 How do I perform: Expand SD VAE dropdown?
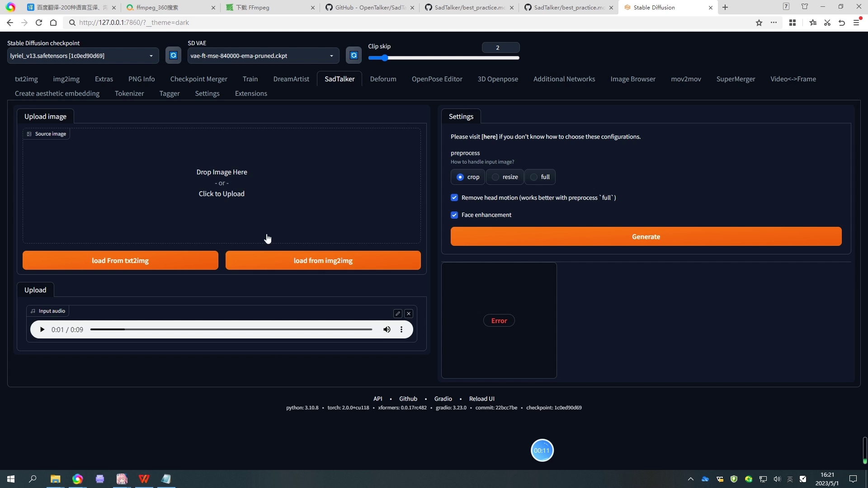pos(264,56)
